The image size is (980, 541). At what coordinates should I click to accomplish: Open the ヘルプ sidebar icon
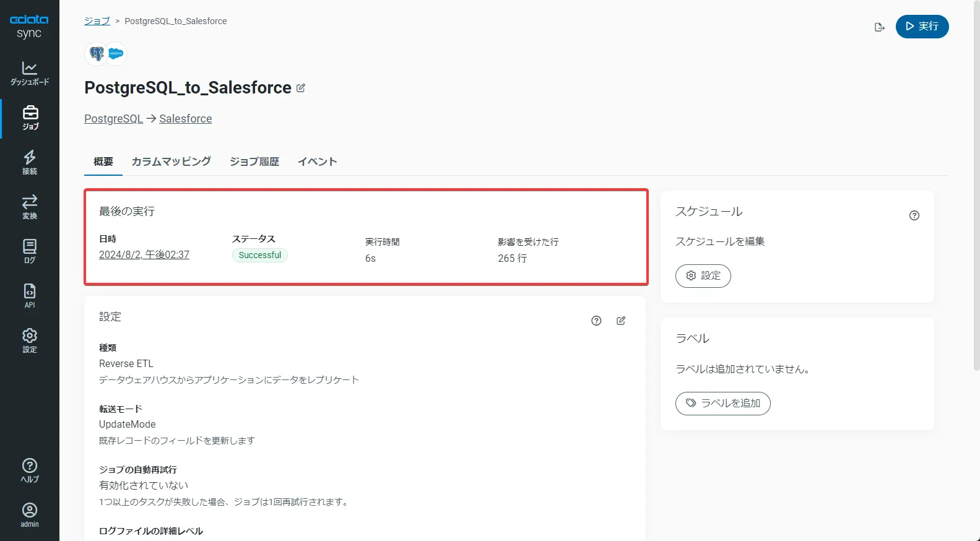pyautogui.click(x=30, y=470)
